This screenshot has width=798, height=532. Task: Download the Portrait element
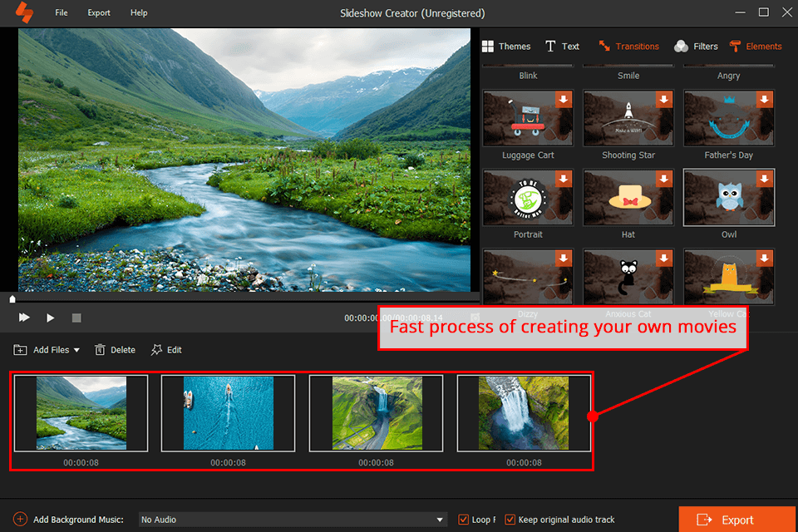(x=564, y=179)
